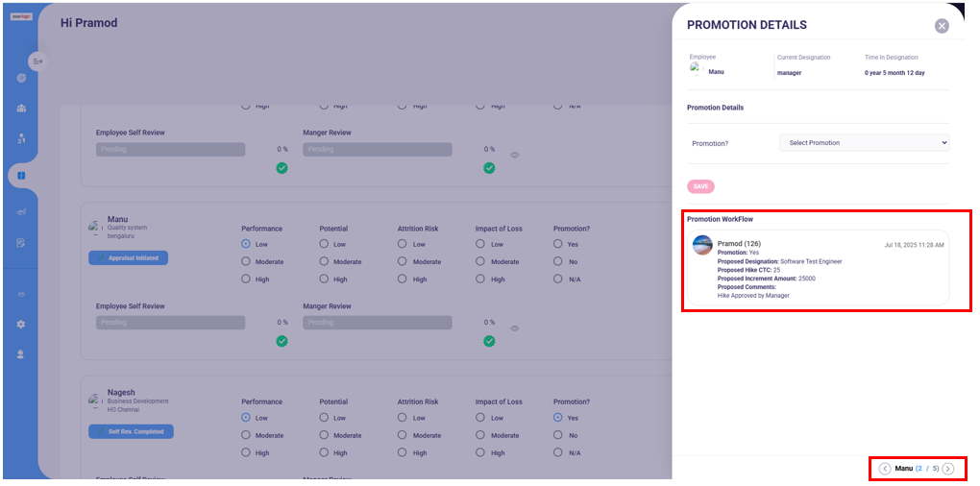Click Nagesh's Self Rev. Completed status button

tap(131, 431)
